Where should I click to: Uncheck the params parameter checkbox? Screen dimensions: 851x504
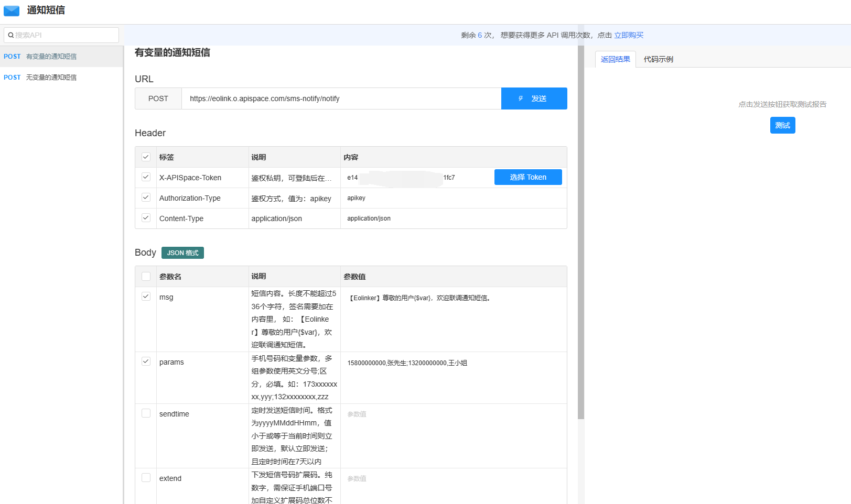click(146, 361)
